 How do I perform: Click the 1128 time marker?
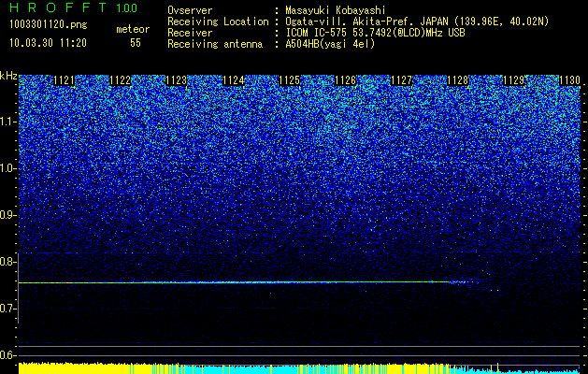pyautogui.click(x=457, y=80)
